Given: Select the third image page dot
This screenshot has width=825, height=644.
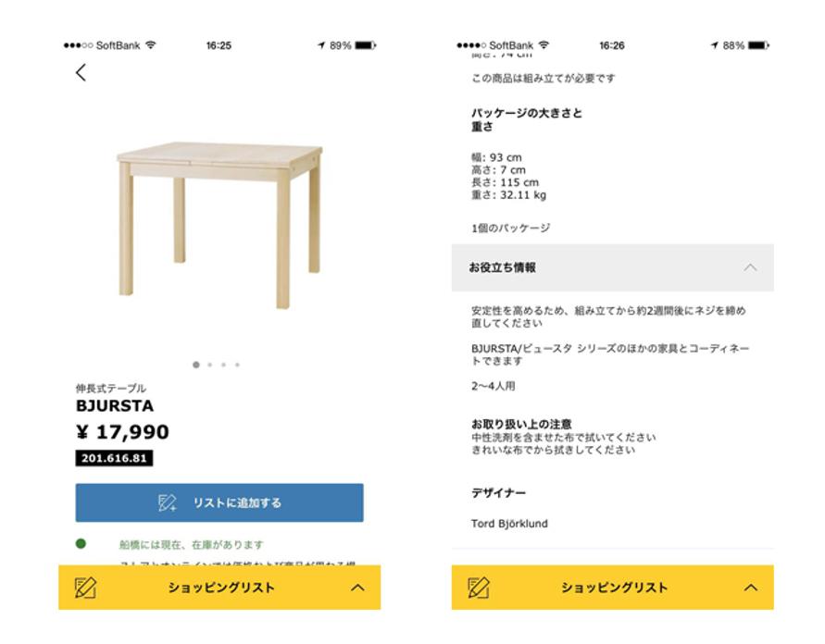Looking at the screenshot, I should pyautogui.click(x=224, y=365).
